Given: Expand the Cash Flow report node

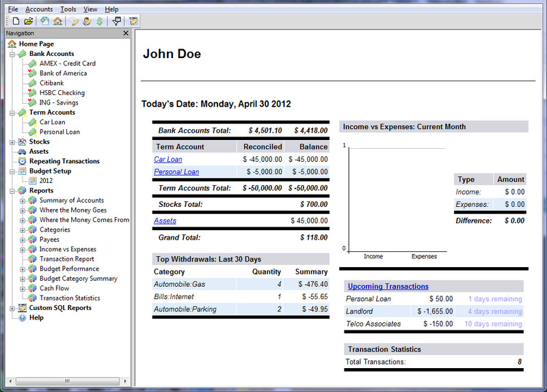Looking at the screenshot, I should (x=23, y=289).
